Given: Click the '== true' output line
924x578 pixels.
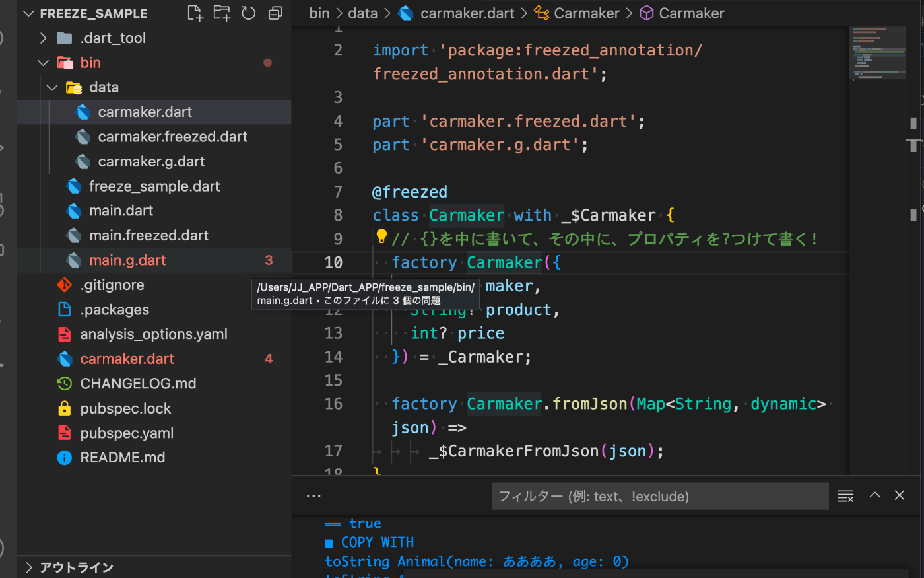Looking at the screenshot, I should [353, 523].
